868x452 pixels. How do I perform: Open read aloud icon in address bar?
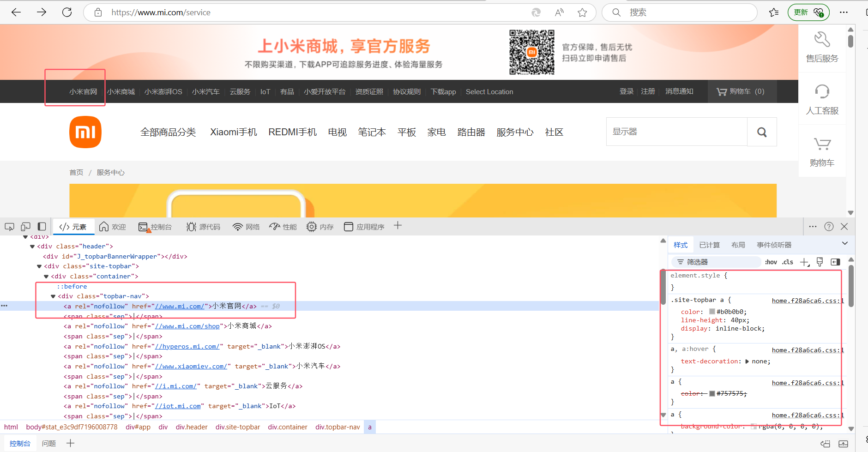click(559, 12)
